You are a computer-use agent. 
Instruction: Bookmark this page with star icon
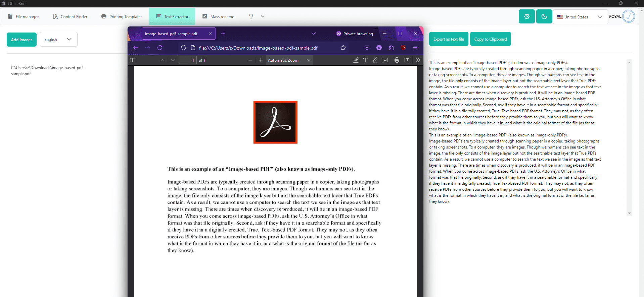(x=343, y=48)
